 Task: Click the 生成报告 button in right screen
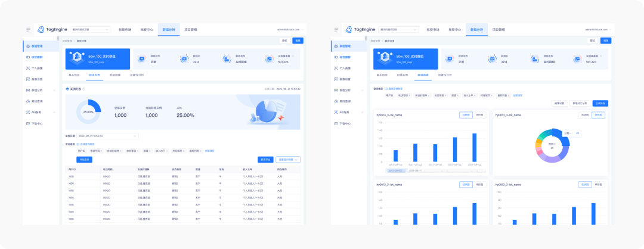click(x=600, y=104)
